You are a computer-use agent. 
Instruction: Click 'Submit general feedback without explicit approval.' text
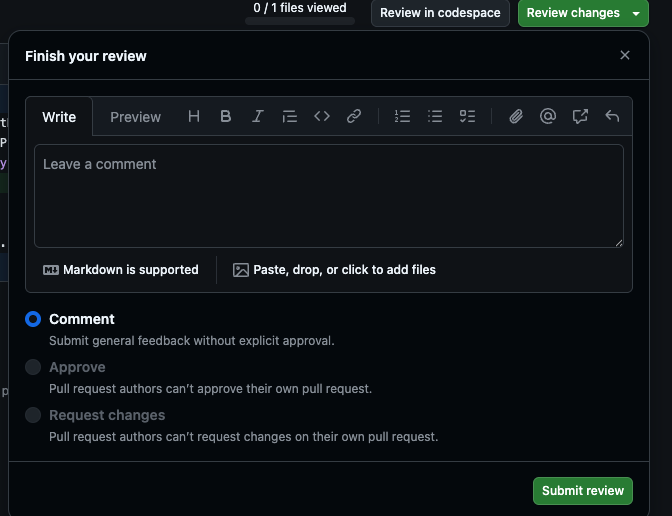point(192,341)
